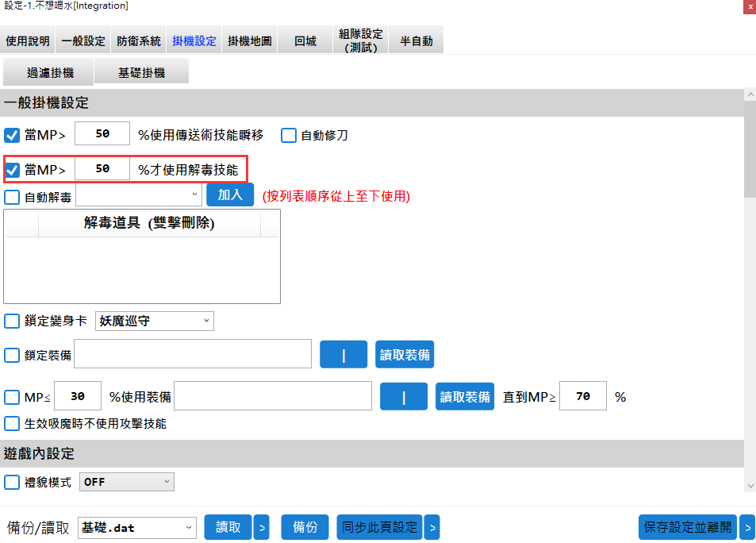Click the arrow next to 同步此頁設定
Image resolution: width=756 pixels, height=543 pixels.
[x=432, y=527]
